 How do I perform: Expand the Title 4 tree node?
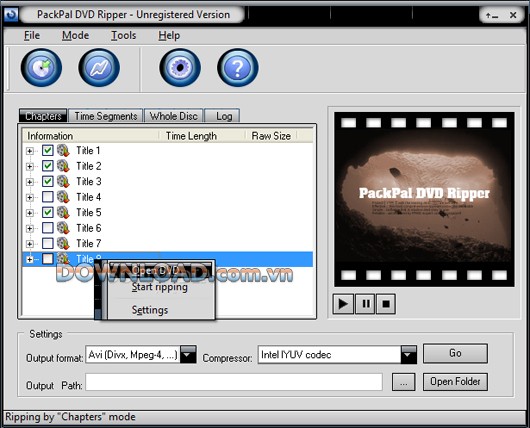pyautogui.click(x=30, y=197)
